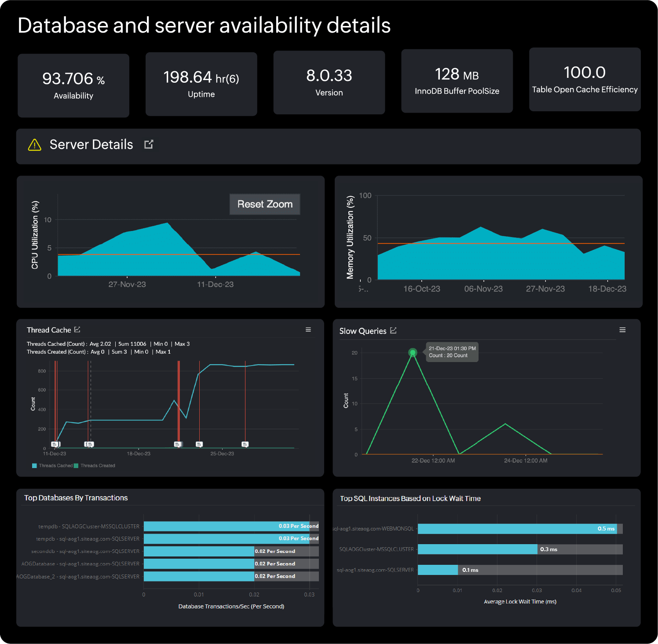This screenshot has height=644, width=658.
Task: Hide the Threads Cached series via its legend toggle
Action: tap(53, 465)
